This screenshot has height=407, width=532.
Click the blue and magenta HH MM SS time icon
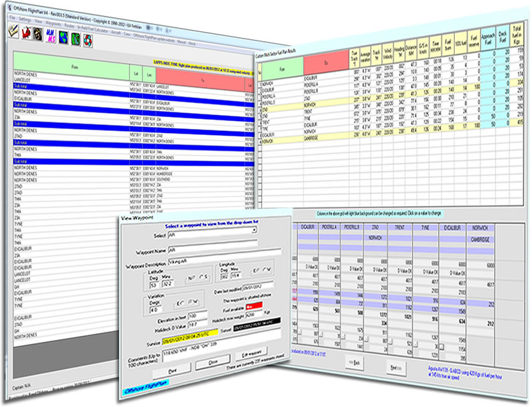(x=51, y=36)
